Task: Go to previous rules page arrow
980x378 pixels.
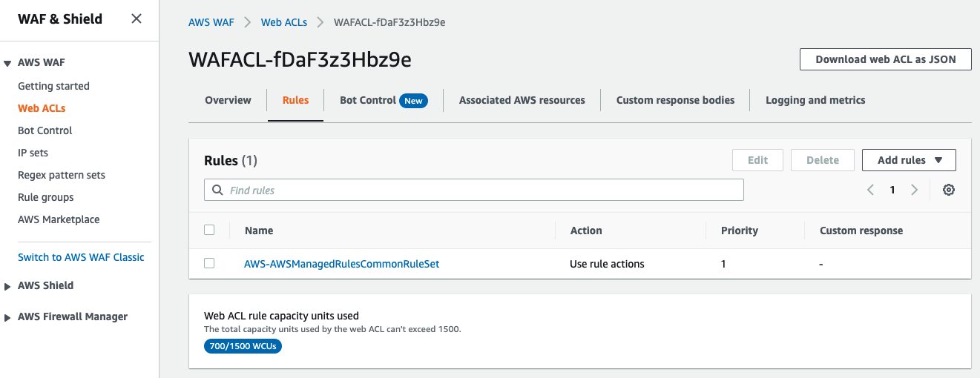Action: [870, 190]
